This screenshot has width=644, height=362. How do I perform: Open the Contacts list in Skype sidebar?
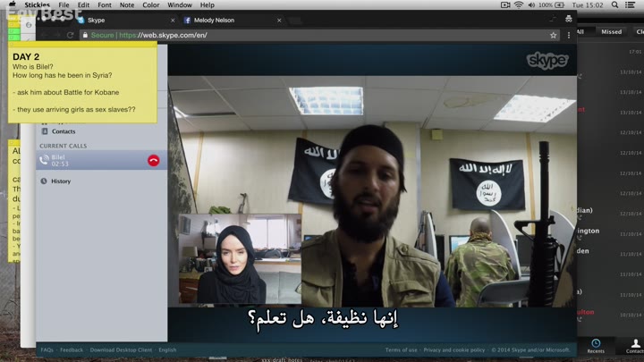tap(63, 131)
